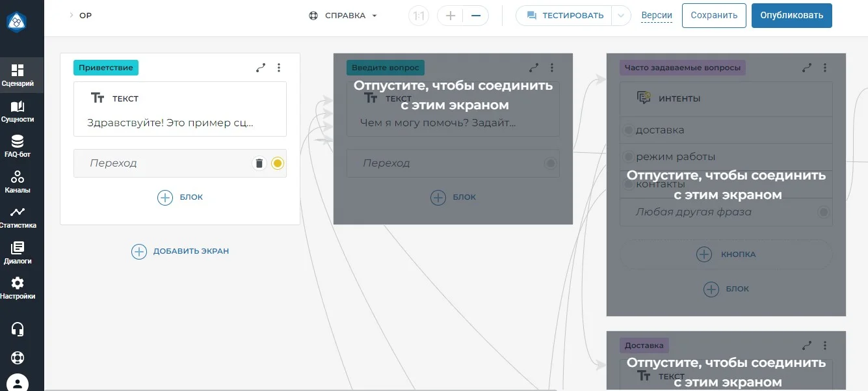Image resolution: width=868 pixels, height=391 pixels.
Task: Click the Опубликовать button
Action: tap(791, 16)
